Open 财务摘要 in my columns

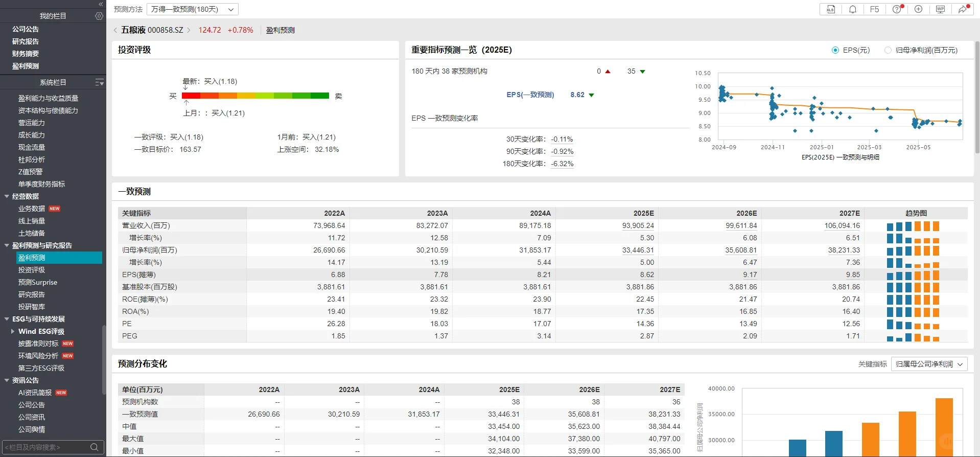coord(26,54)
